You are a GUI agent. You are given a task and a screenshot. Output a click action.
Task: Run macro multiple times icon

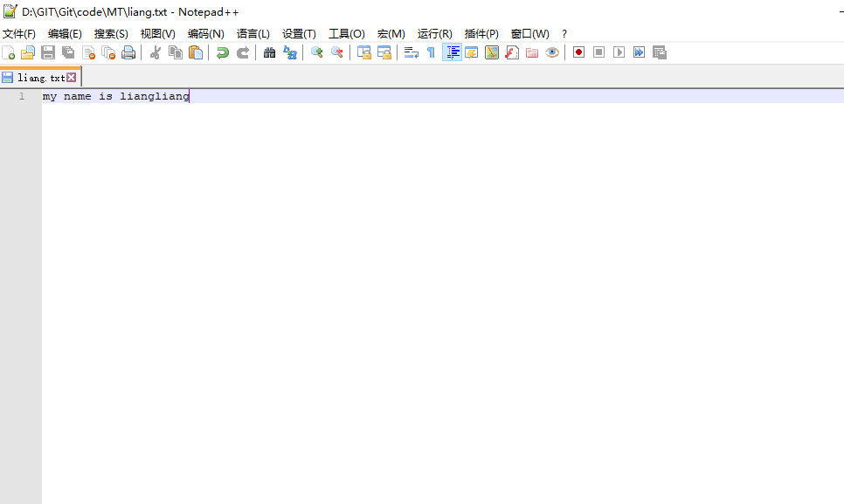(x=639, y=52)
